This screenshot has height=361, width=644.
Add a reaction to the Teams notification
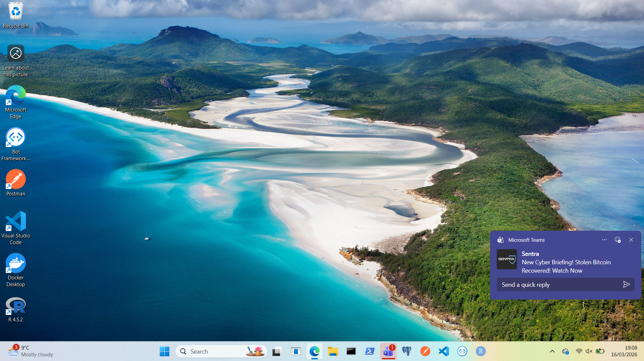tap(618, 240)
